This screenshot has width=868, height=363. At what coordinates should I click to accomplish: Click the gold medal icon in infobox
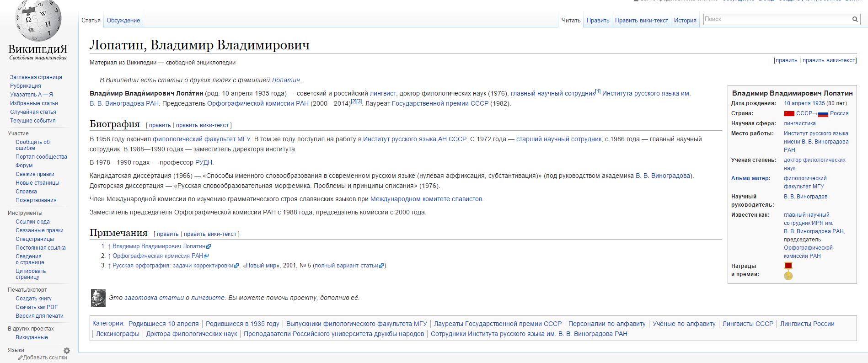(x=788, y=276)
